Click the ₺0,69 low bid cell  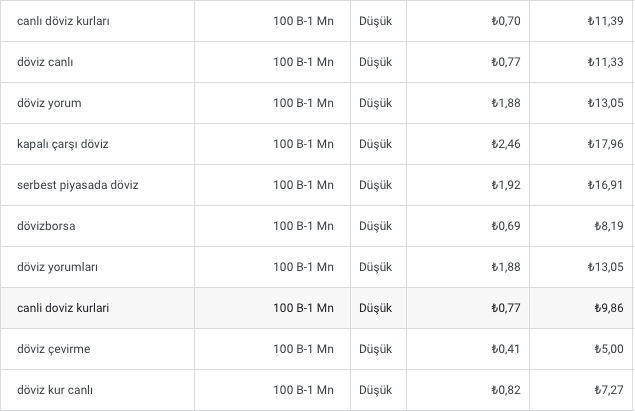[x=506, y=226]
